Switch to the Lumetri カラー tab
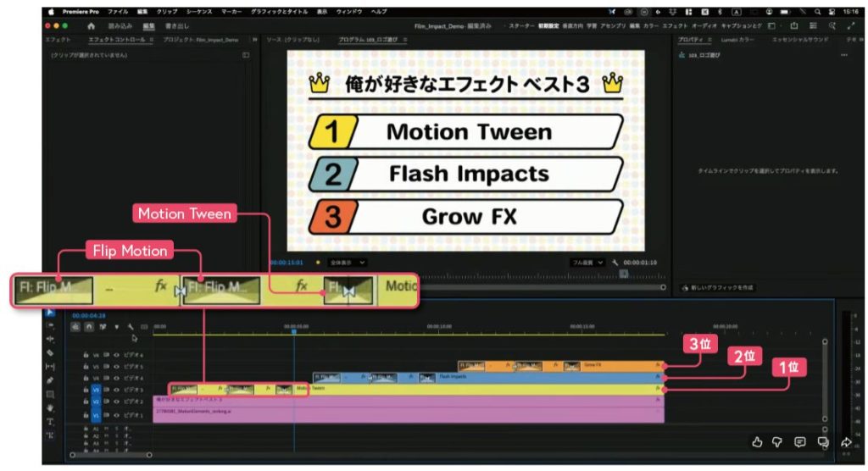Image resolution: width=868 pixels, height=471 pixels. click(x=737, y=40)
